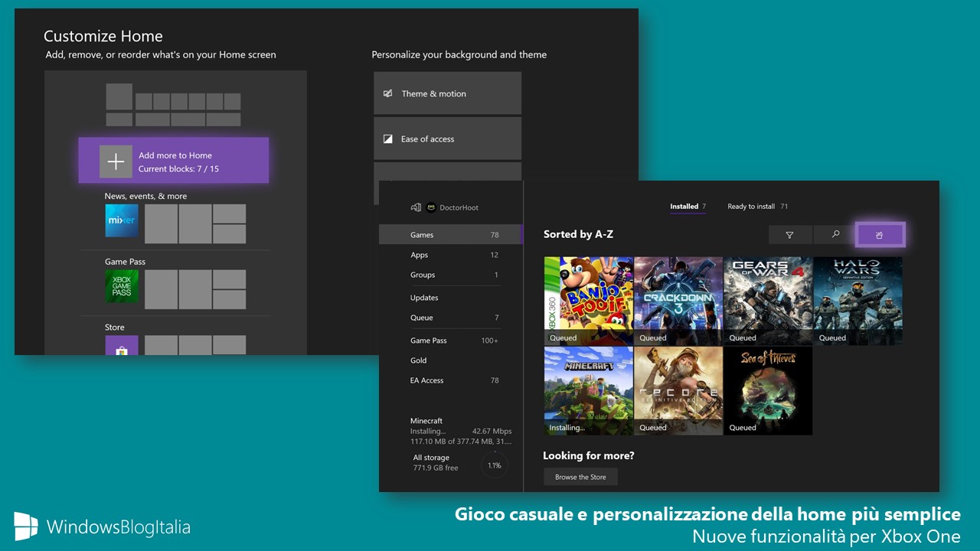This screenshot has width=980, height=551.
Task: Select Add more to Home block
Action: [x=174, y=161]
